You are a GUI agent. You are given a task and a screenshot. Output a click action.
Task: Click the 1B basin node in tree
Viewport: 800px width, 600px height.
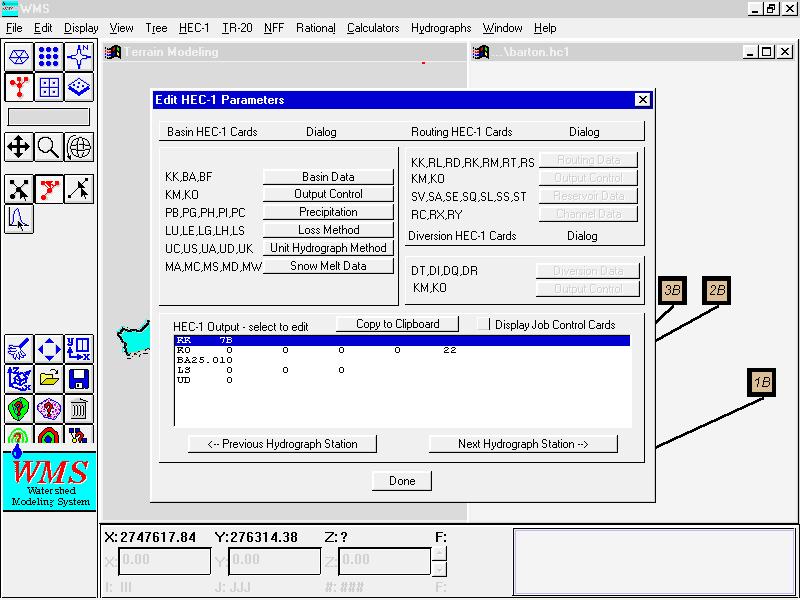(x=761, y=382)
